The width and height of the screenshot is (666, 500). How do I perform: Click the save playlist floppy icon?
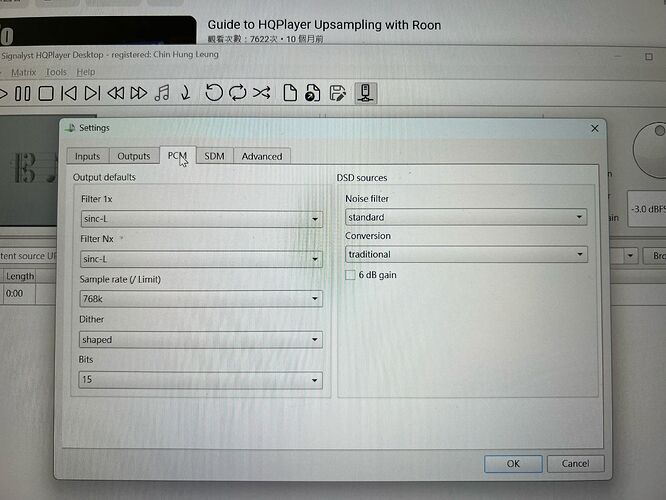tap(338, 93)
